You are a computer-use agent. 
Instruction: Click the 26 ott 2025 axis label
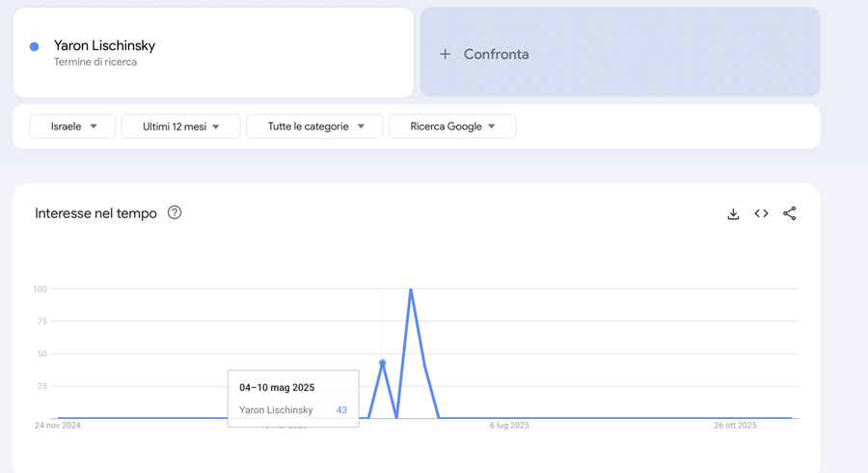pyautogui.click(x=735, y=425)
